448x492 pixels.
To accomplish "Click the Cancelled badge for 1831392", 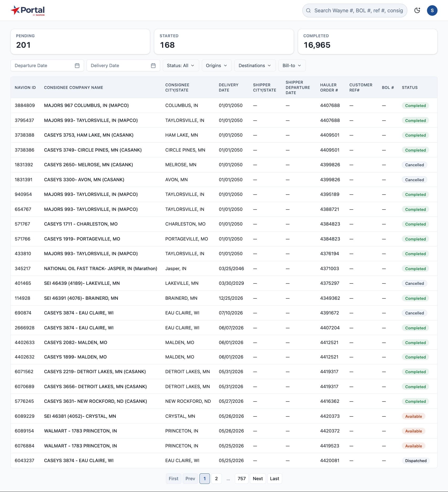I will pyautogui.click(x=414, y=165).
